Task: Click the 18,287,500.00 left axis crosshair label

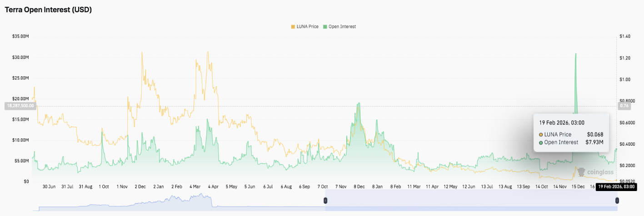Action: [x=20, y=106]
